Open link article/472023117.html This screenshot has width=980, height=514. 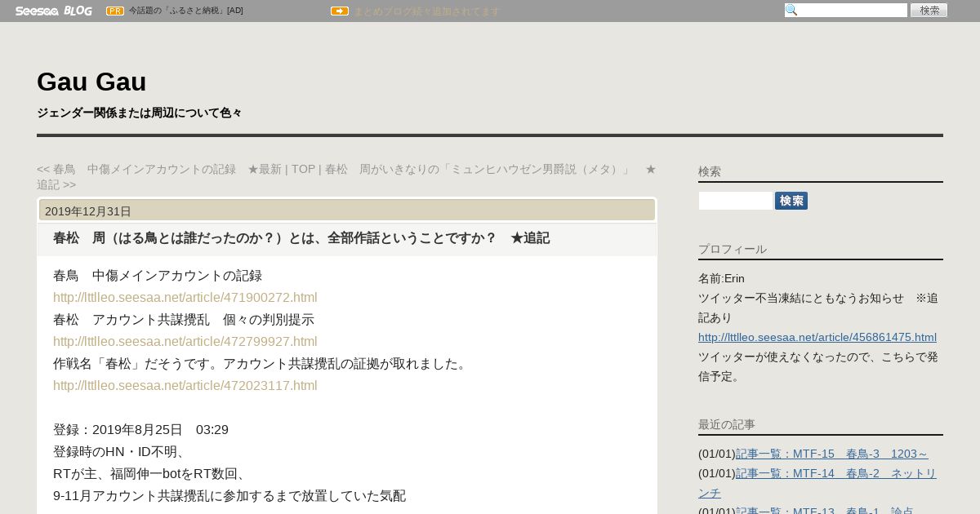(x=185, y=386)
